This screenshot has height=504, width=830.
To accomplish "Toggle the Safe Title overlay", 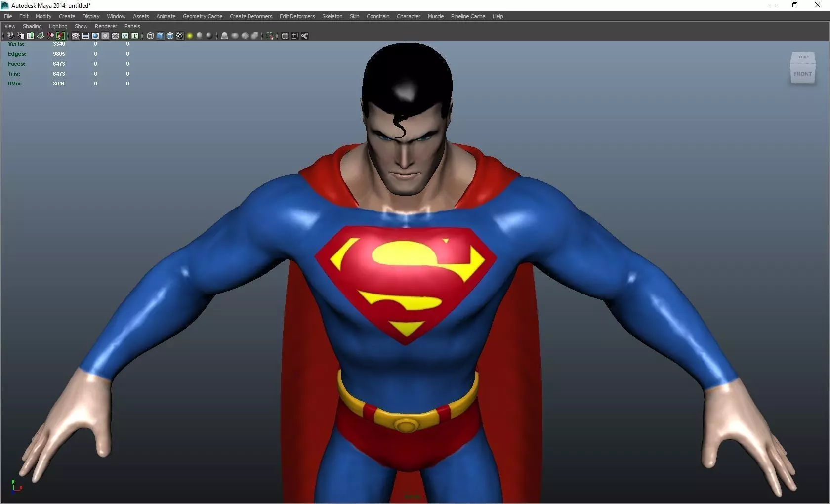I will pos(135,36).
